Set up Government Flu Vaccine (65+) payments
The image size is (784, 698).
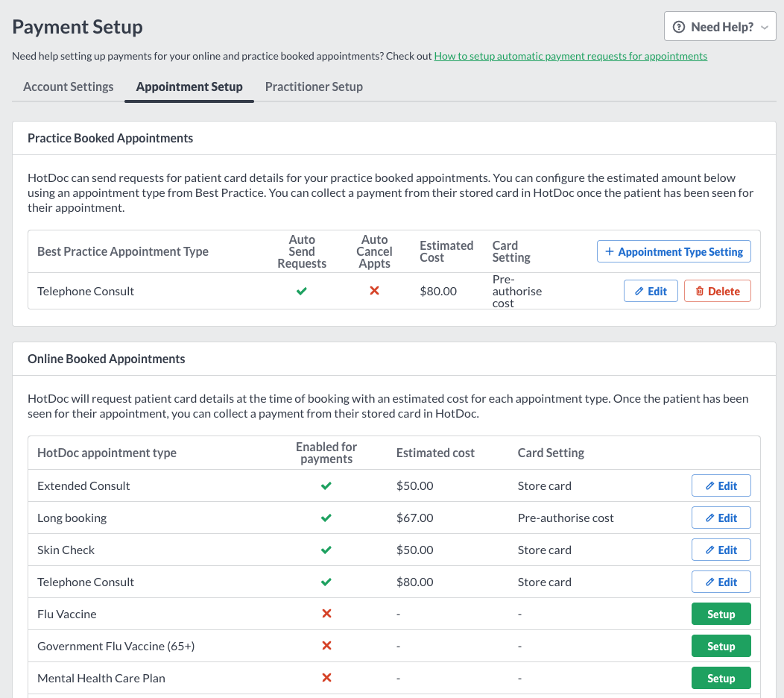(721, 646)
